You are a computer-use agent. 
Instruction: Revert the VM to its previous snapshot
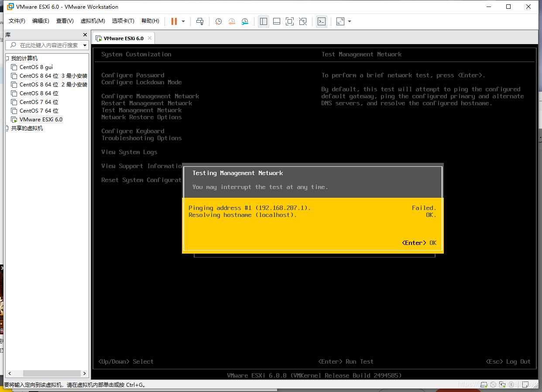tap(232, 21)
